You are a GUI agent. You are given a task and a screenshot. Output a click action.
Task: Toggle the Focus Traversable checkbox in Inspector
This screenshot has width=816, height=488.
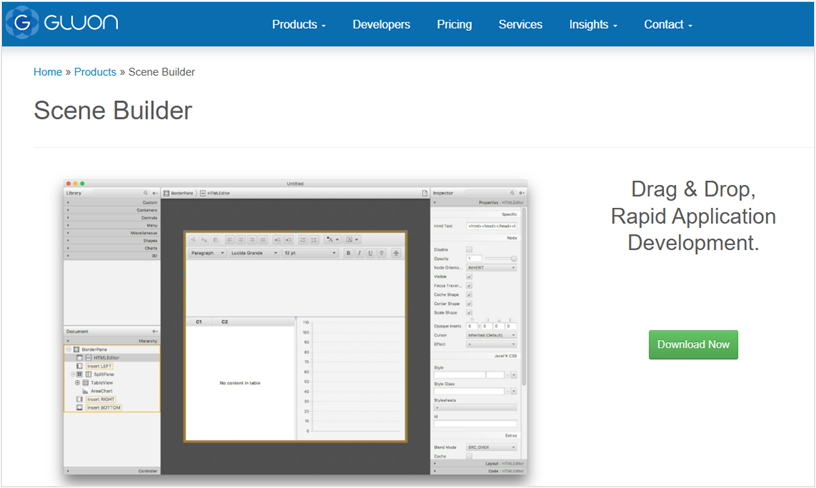click(469, 286)
